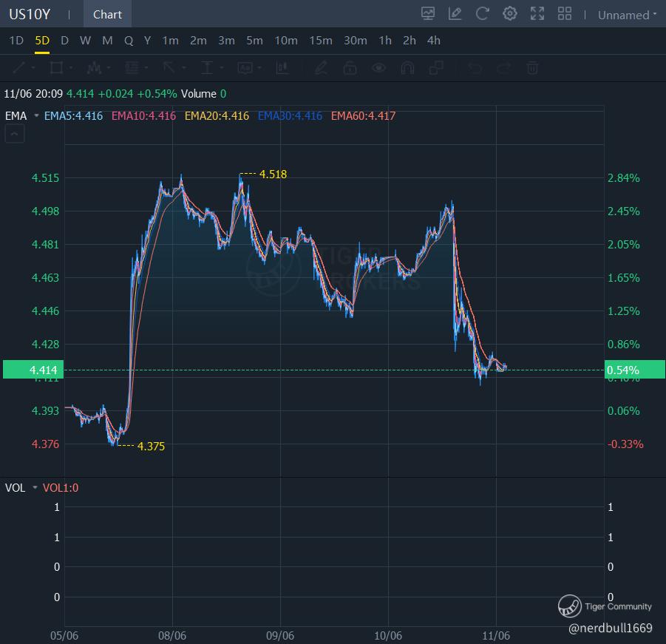Screen dimensions: 666x644
Task: Click the drawing edit pencil icon in header
Action: (x=455, y=13)
